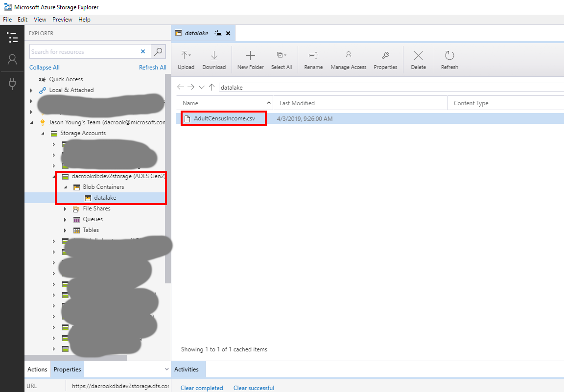Click the Upload toolbar button
Screen dimensions: 564x392
(x=186, y=60)
